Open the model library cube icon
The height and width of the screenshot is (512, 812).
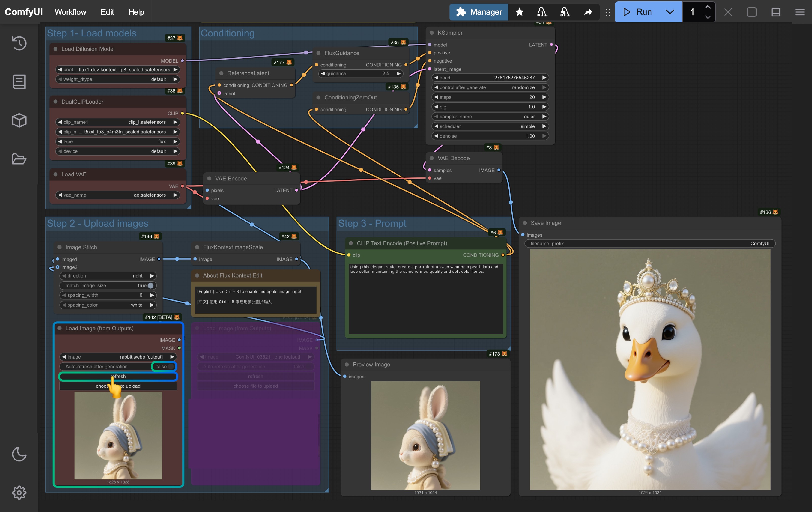pyautogui.click(x=19, y=120)
